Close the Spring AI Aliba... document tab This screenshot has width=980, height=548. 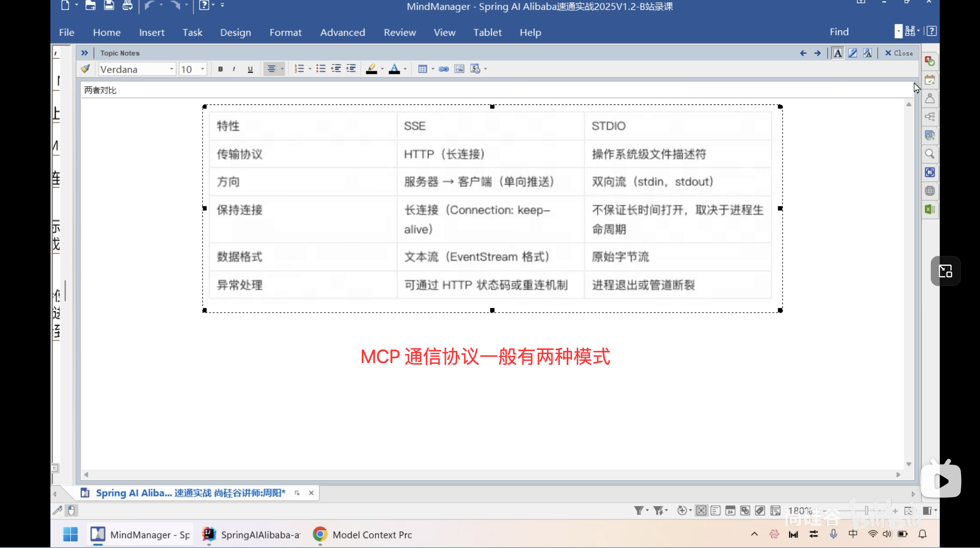311,493
